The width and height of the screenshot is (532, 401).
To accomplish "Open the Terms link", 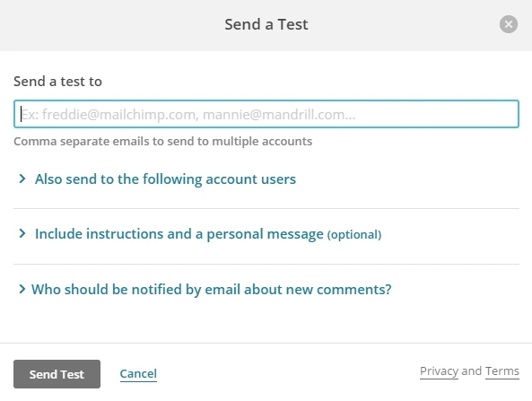I will pyautogui.click(x=502, y=371).
